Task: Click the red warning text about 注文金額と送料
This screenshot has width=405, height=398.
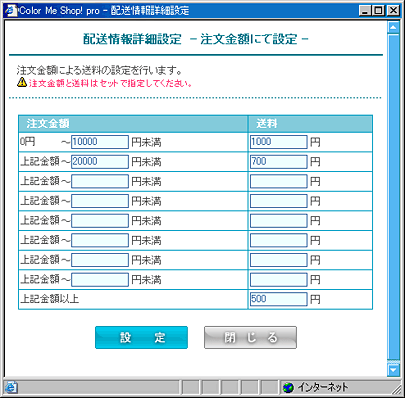Action: click(110, 83)
